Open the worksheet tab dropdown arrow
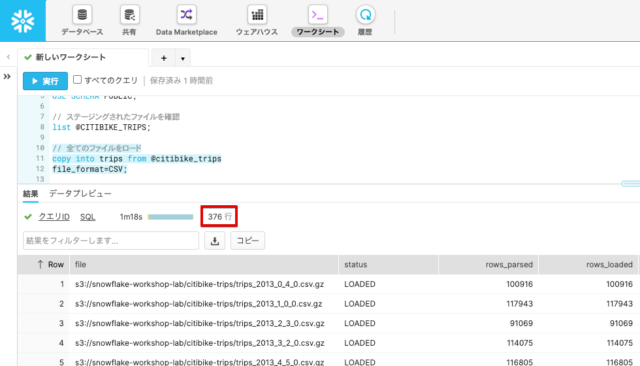The image size is (640, 366). 182,58
